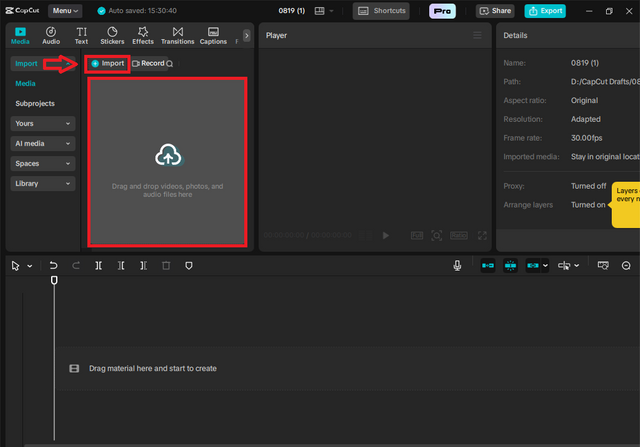
Task: Click the Split tool icon
Action: (x=98, y=266)
